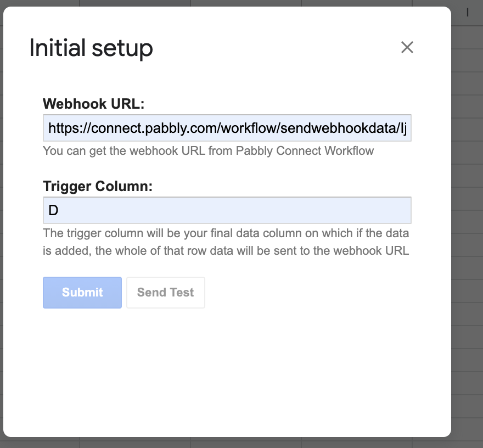Close the Initial setup dialog
The image size is (483, 448).
[x=407, y=47]
